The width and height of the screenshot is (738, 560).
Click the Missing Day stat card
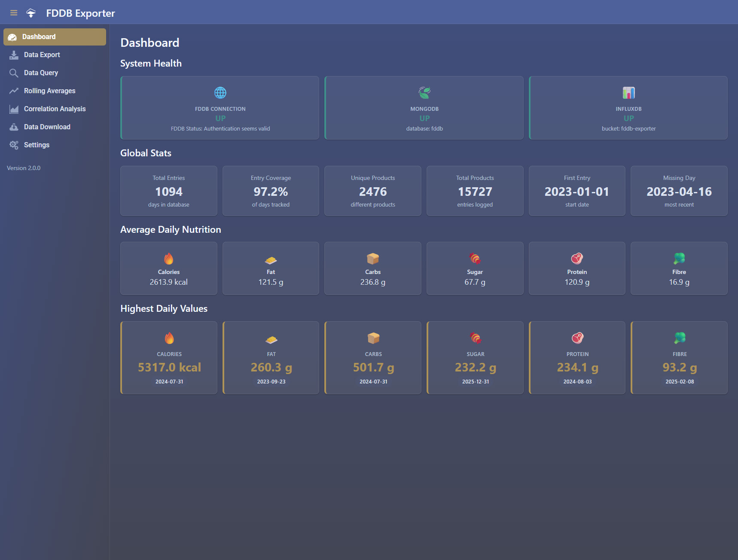point(679,191)
